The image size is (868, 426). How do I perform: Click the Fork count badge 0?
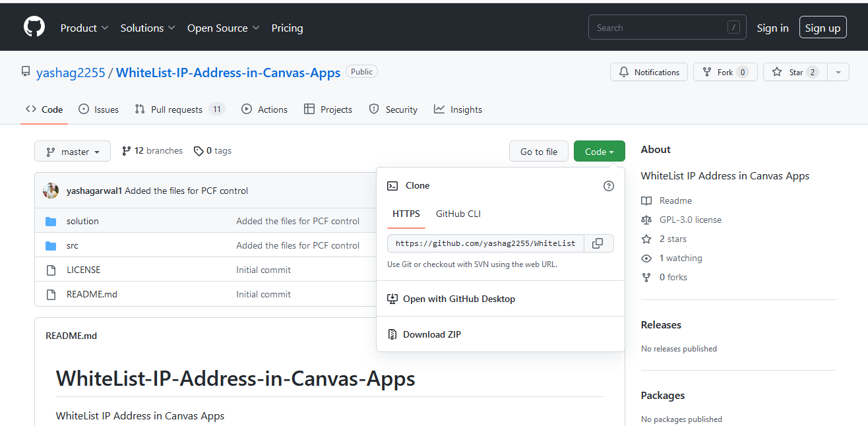coord(743,73)
